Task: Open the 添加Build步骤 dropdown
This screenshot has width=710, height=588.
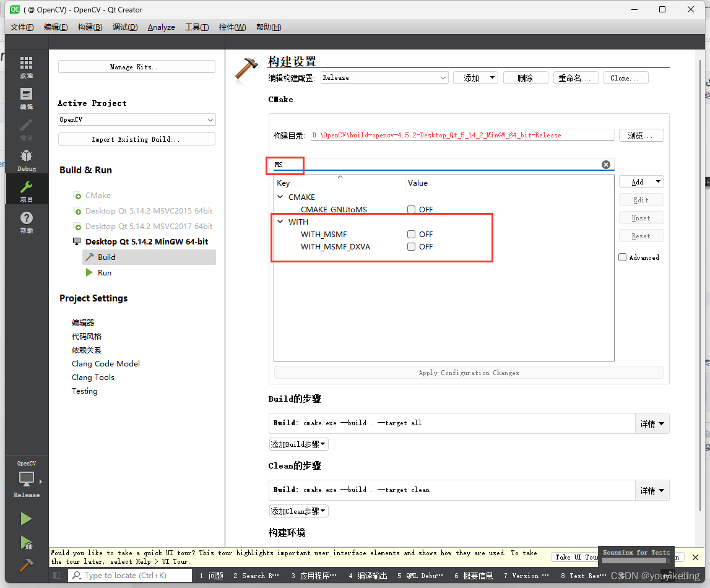Action: [x=298, y=444]
